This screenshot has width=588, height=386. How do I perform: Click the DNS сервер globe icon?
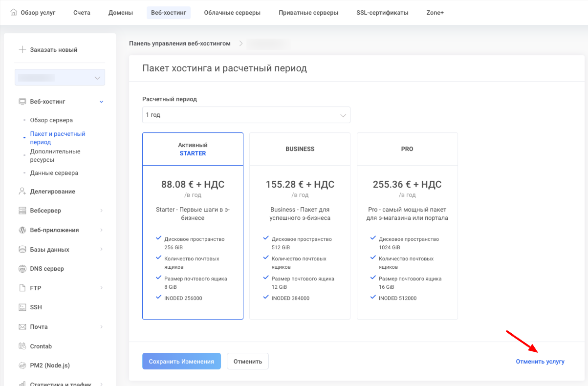tap(22, 269)
